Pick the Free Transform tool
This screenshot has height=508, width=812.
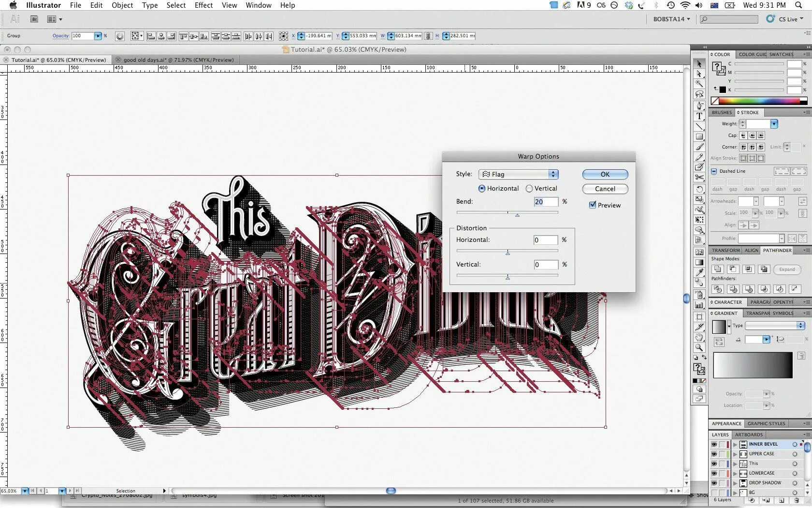point(699,220)
